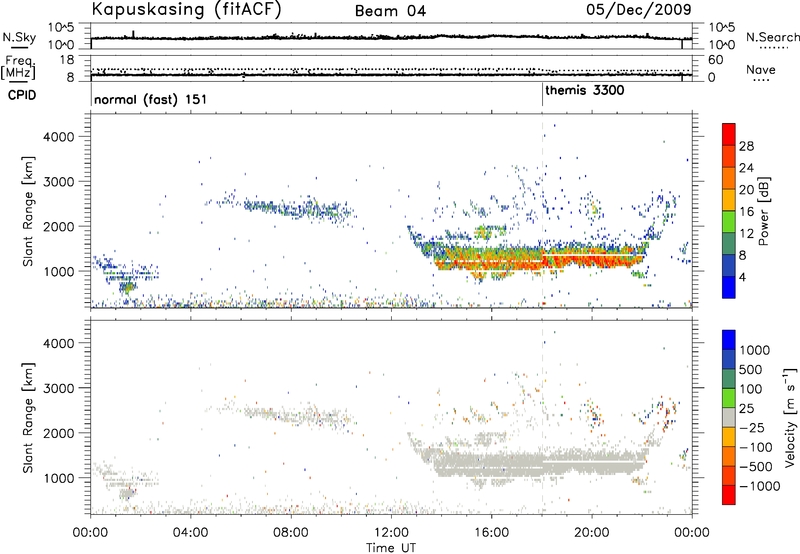The width and height of the screenshot is (800, 554).
Task: Click the "20" label on Power colorbar
Action: tap(746, 190)
